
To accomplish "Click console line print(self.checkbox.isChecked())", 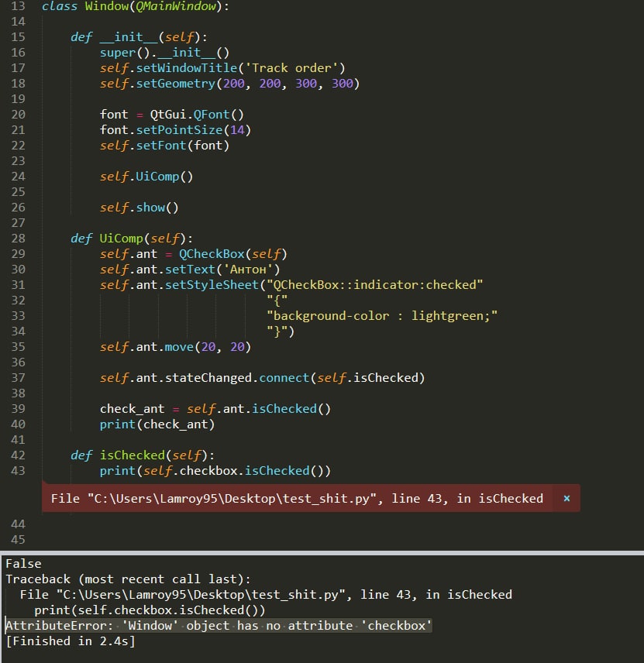I will [x=150, y=610].
